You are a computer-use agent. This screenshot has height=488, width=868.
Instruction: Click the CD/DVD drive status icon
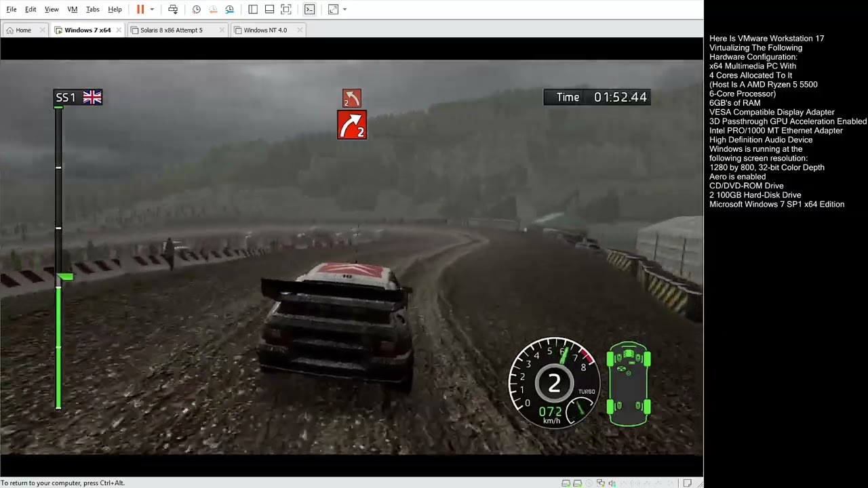coord(589,483)
